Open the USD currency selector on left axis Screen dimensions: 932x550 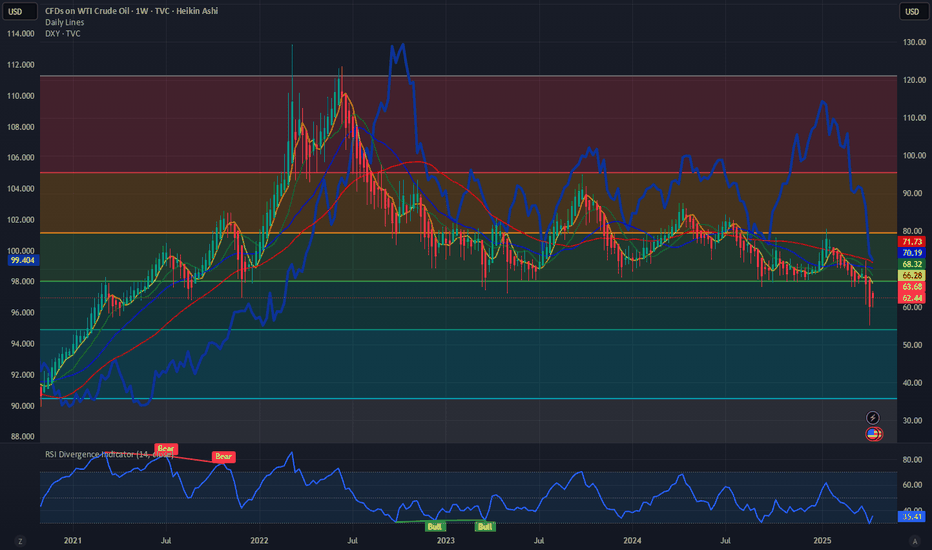pyautogui.click(x=19, y=11)
